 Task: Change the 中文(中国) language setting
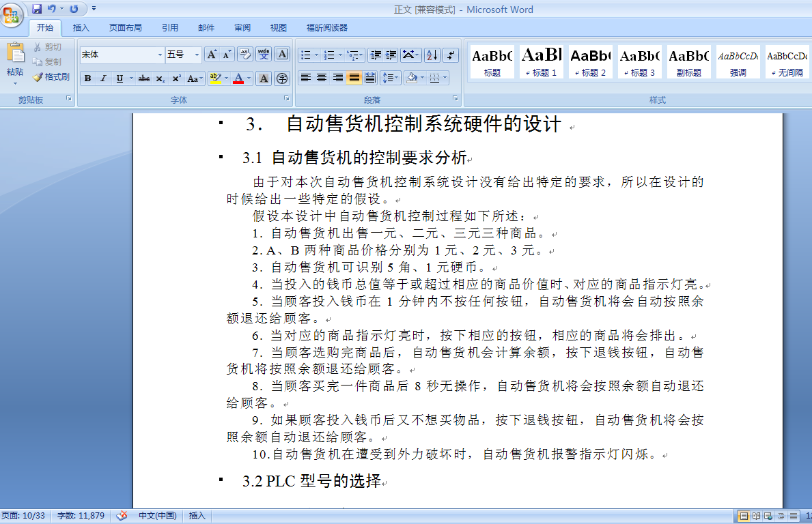click(x=158, y=516)
